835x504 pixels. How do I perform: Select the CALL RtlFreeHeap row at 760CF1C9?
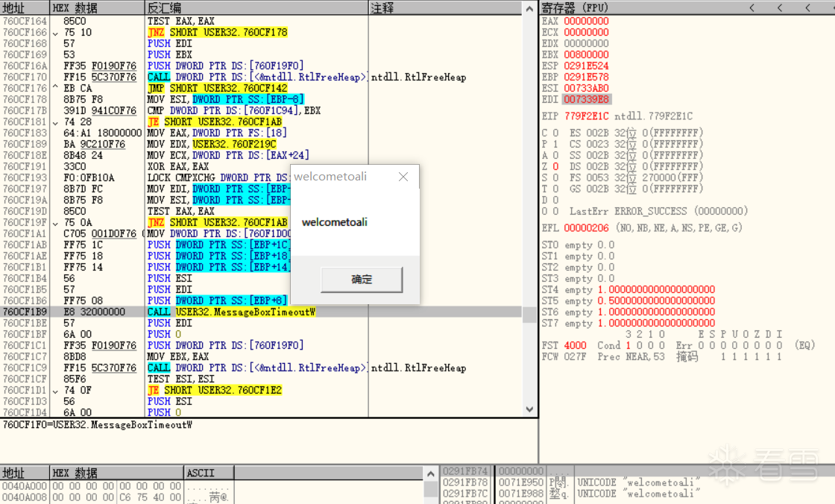pos(261,368)
